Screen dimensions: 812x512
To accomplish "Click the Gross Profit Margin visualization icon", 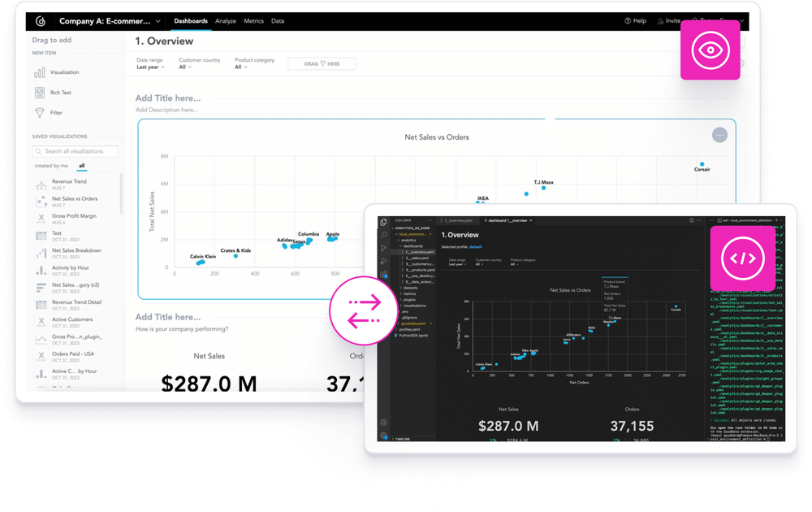I will (41, 219).
